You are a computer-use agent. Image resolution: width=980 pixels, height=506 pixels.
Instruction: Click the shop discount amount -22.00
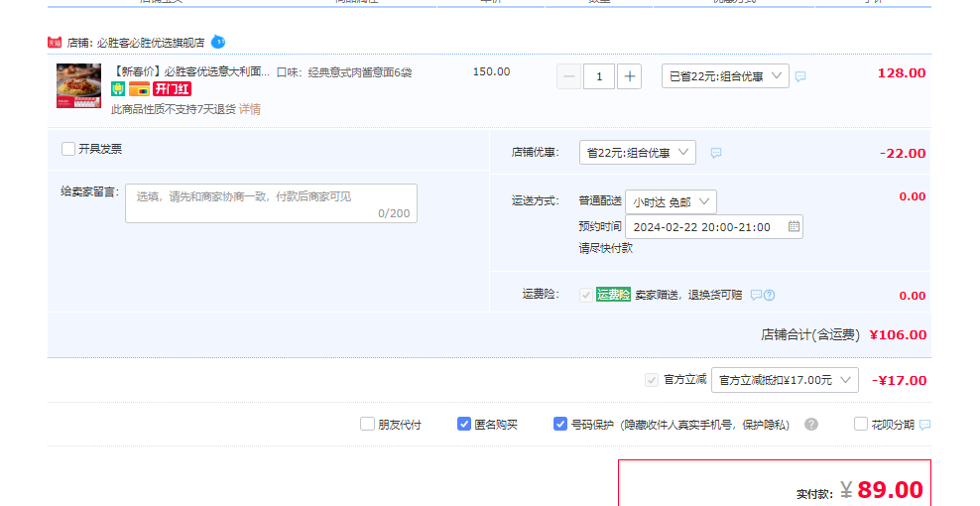(903, 153)
